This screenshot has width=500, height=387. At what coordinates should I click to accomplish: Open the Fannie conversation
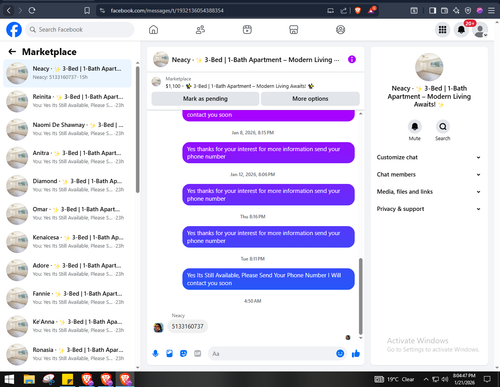[68, 298]
